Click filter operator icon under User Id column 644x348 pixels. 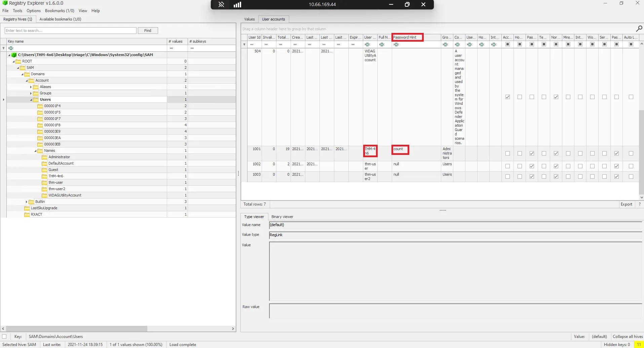[252, 44]
